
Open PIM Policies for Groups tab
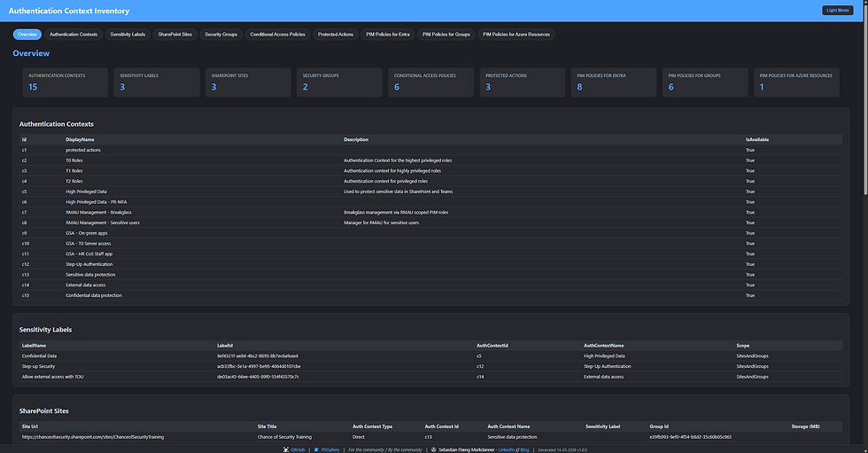pyautogui.click(x=446, y=35)
